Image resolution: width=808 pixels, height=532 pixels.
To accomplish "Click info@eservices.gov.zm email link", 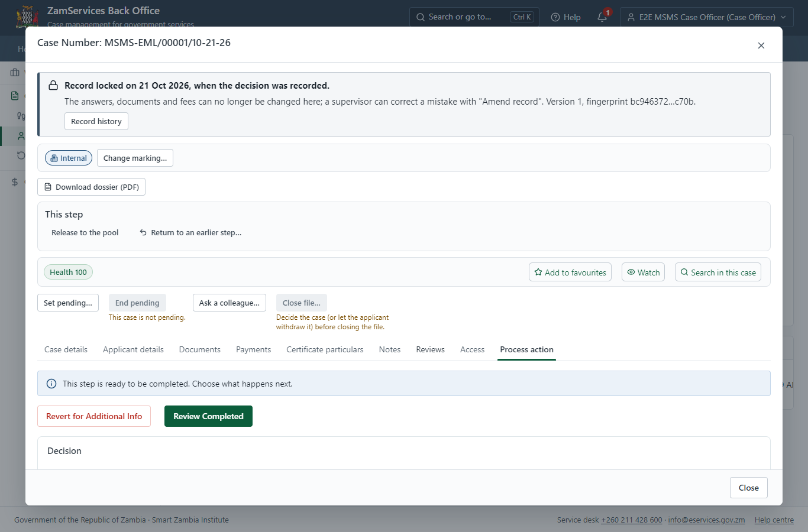I will pos(706,520).
